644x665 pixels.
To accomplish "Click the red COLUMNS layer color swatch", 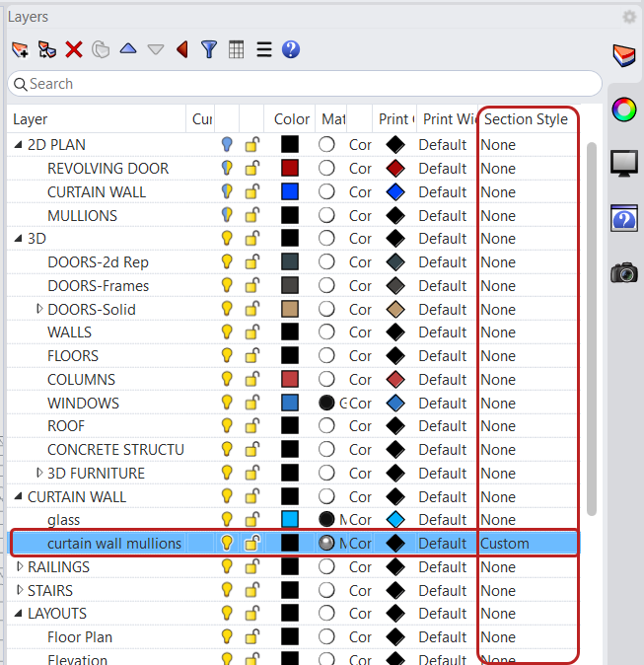I will (x=290, y=380).
